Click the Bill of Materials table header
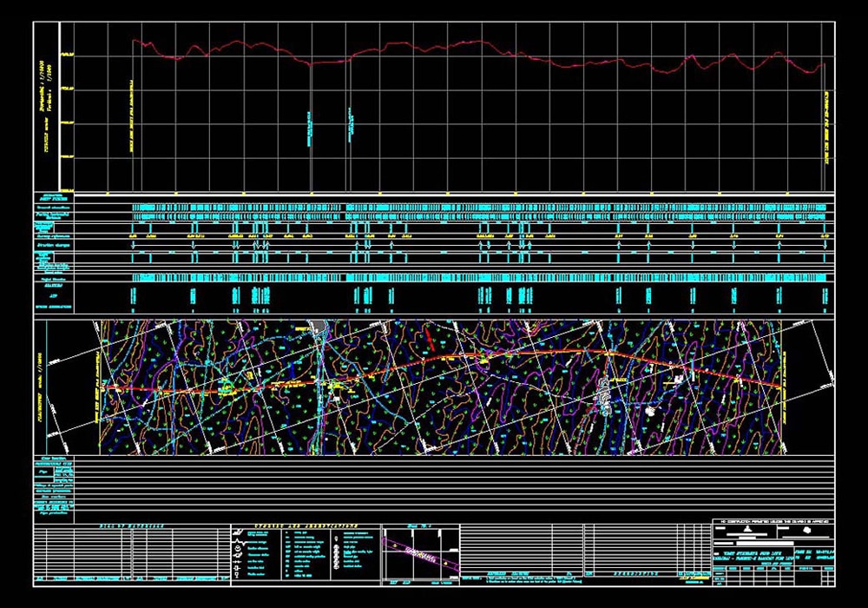 tap(130, 528)
